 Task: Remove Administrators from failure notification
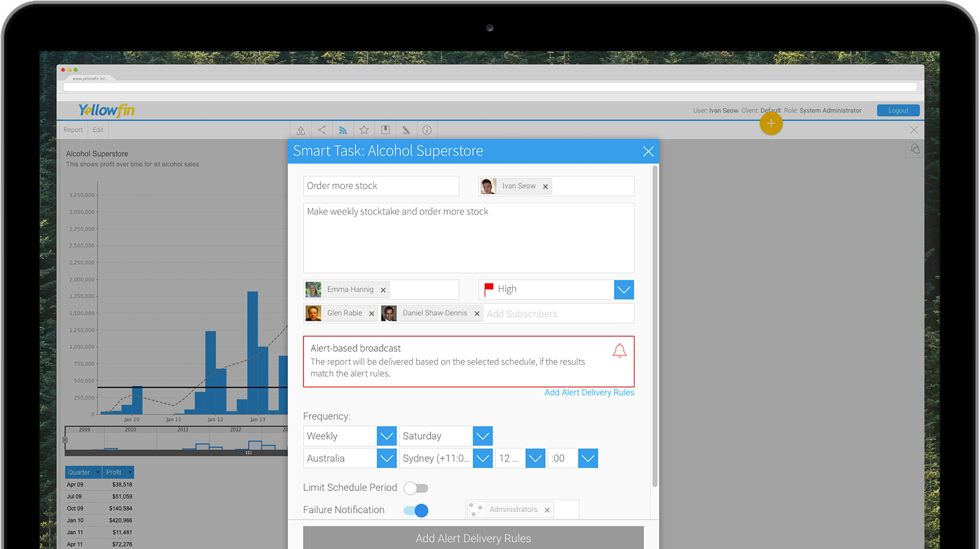547,510
